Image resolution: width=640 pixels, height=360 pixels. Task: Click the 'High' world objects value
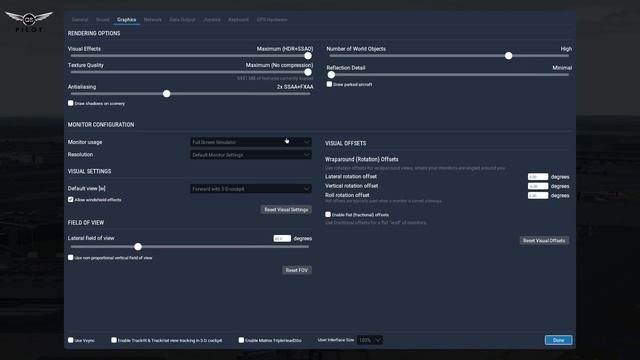[566, 49]
